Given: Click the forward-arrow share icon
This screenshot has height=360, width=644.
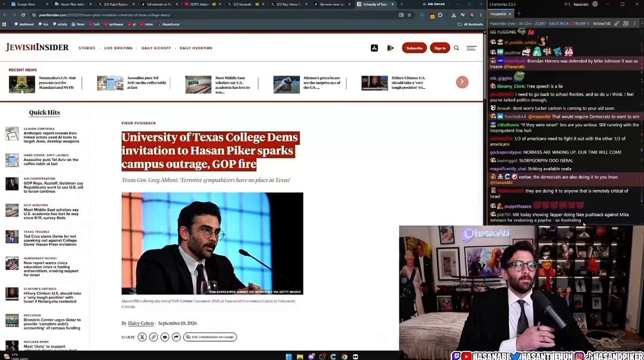Looking at the screenshot, I should click(x=176, y=337).
